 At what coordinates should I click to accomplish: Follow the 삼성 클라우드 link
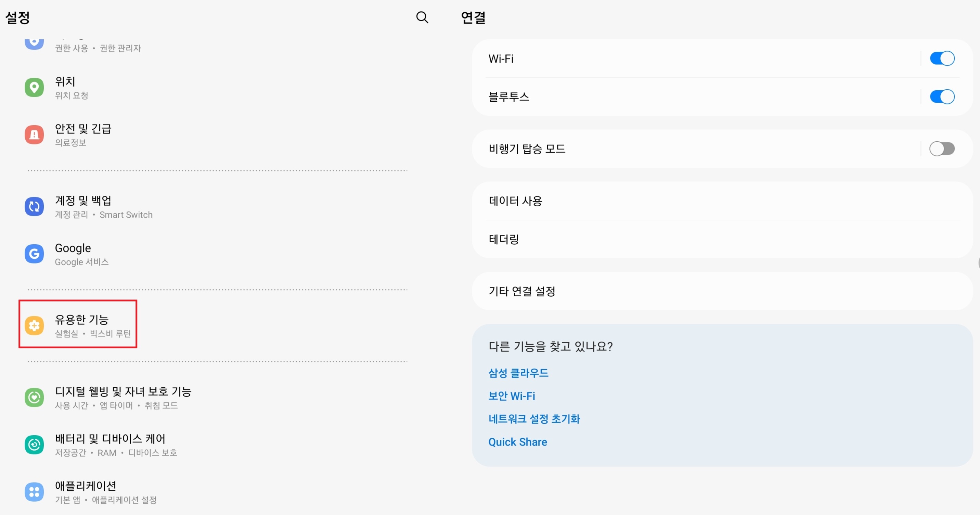(x=518, y=373)
